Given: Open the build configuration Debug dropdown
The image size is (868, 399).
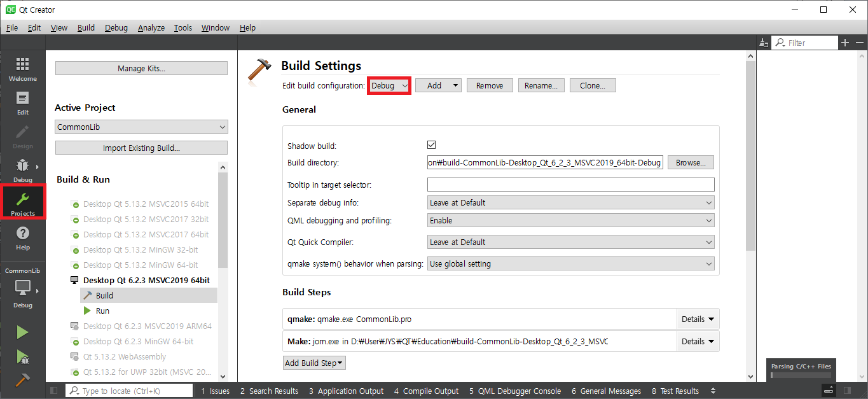Looking at the screenshot, I should pos(389,85).
